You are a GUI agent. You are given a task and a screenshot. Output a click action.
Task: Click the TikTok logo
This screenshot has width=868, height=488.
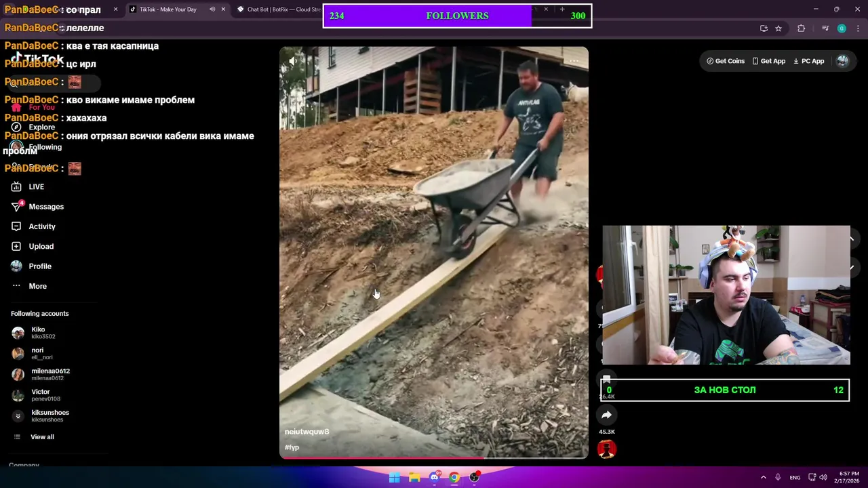37,58
